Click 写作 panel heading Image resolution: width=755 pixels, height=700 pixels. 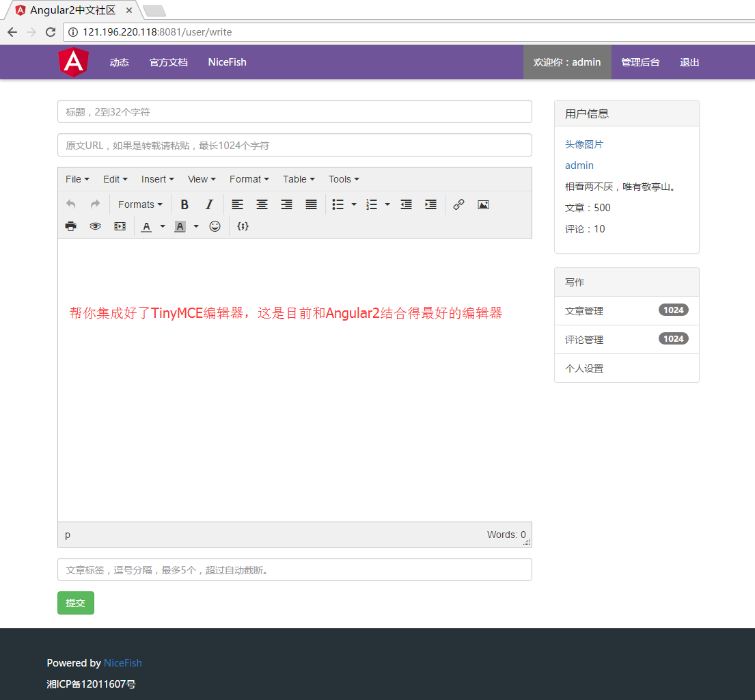click(627, 282)
